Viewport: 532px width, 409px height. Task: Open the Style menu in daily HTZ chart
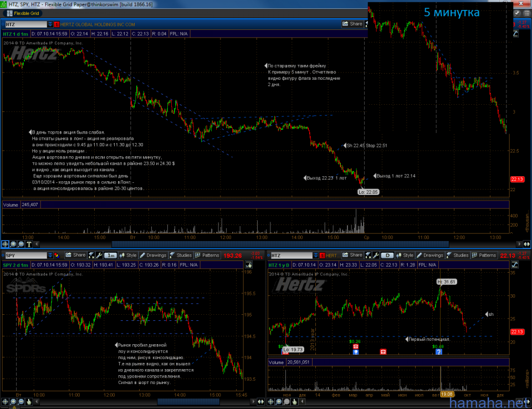(x=405, y=255)
